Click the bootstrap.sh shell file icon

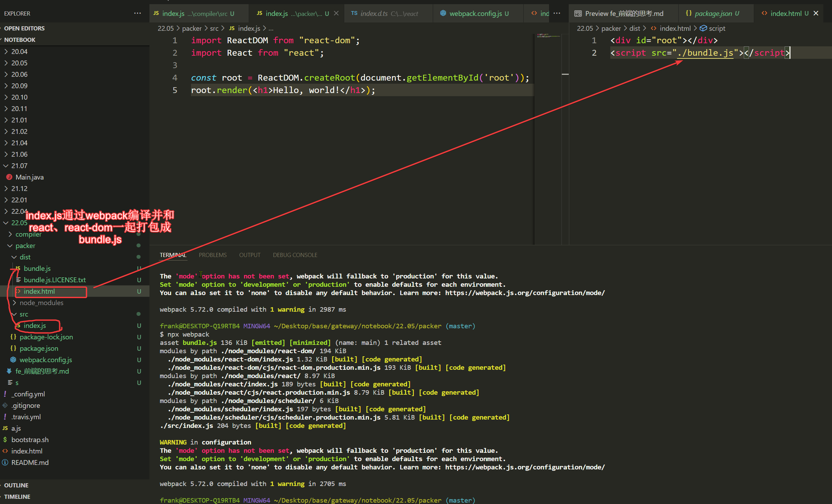point(5,440)
